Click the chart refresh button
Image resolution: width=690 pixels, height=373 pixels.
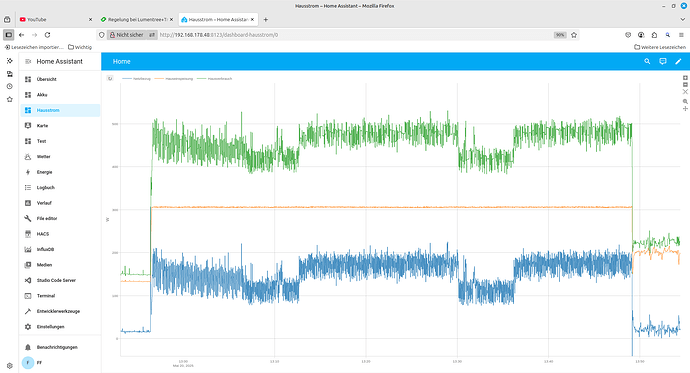tap(110, 78)
